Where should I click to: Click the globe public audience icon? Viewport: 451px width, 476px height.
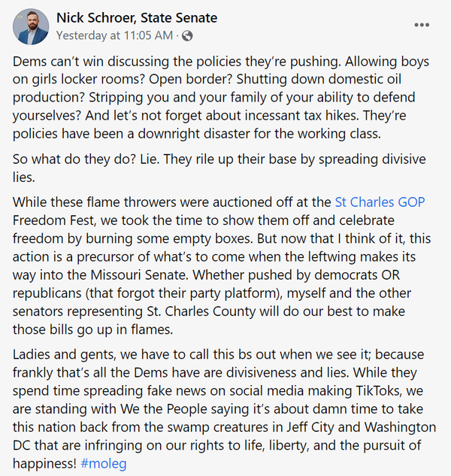point(187,36)
